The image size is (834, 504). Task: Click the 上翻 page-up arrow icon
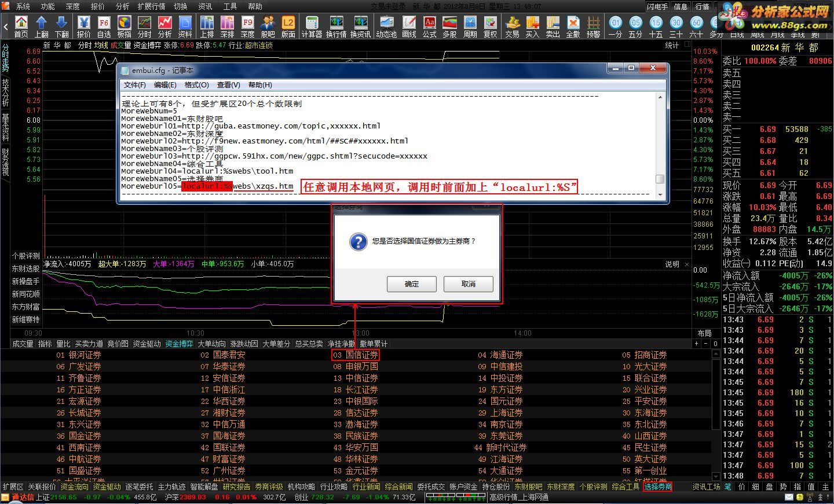41,27
